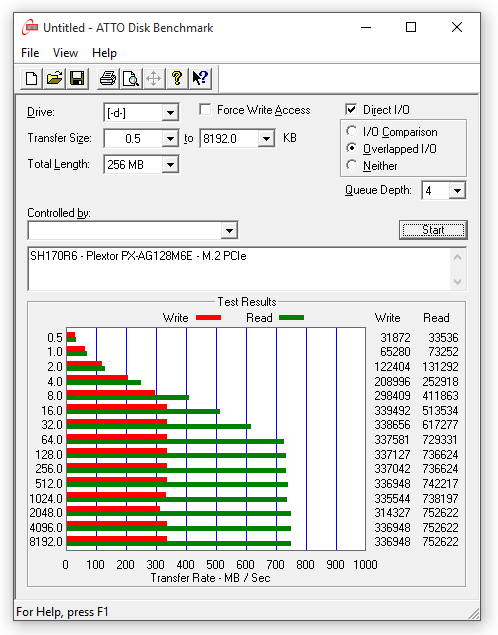Click description box scroll up arrow
This screenshot has width=498, height=635.
click(458, 257)
